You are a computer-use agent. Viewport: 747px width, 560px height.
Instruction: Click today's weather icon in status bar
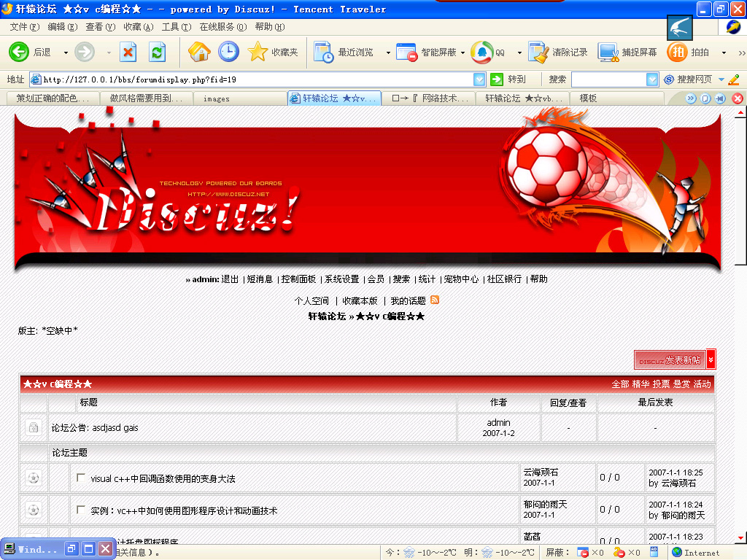409,553
